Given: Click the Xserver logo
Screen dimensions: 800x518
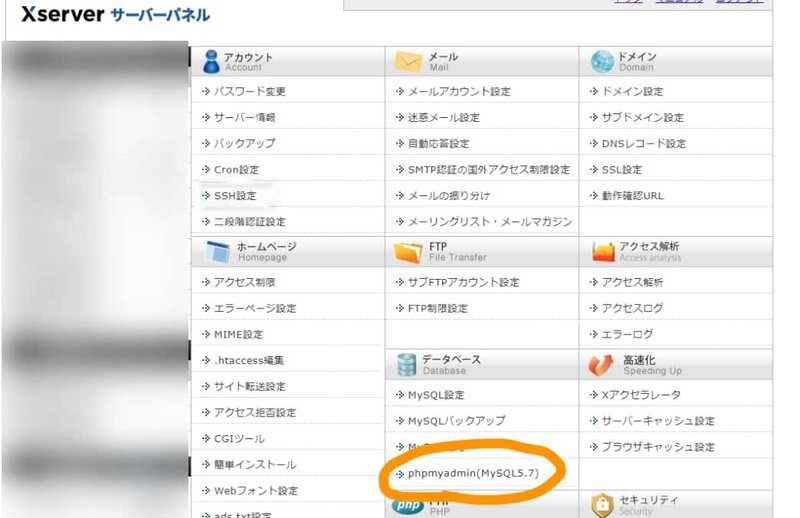Looking at the screenshot, I should tap(63, 14).
